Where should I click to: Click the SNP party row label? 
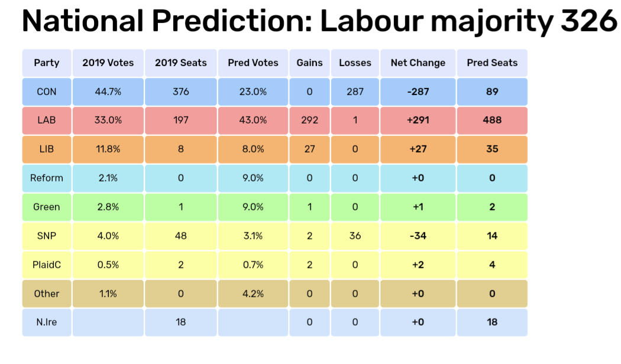[x=47, y=236]
